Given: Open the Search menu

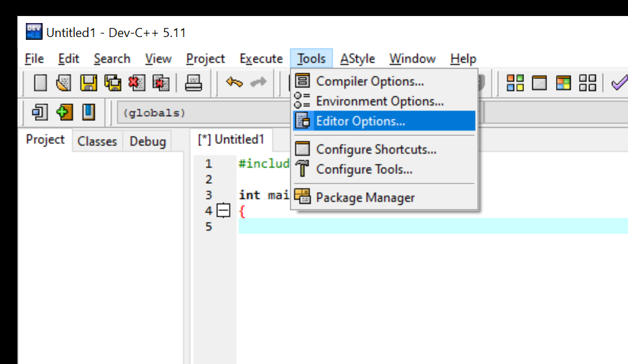Looking at the screenshot, I should 112,59.
